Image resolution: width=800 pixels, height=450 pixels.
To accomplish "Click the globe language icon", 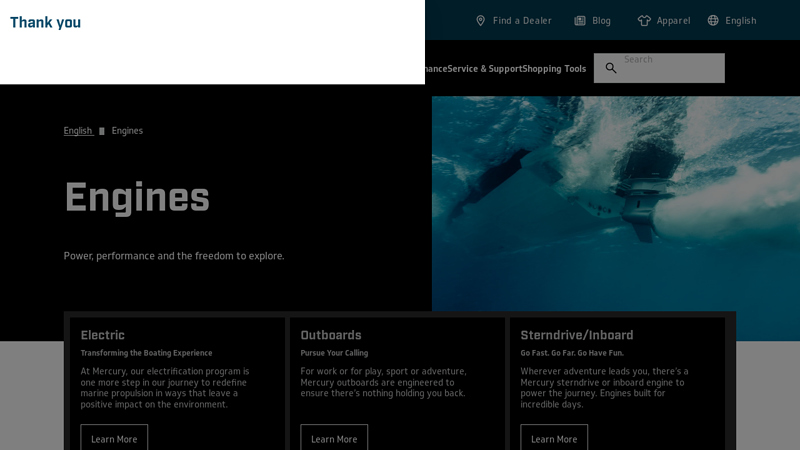I will coord(713,20).
